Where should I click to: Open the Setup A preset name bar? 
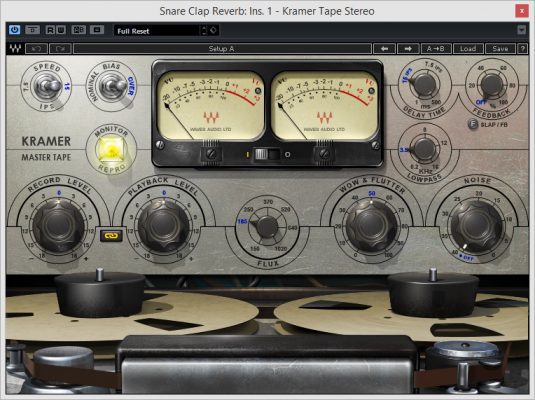point(222,48)
